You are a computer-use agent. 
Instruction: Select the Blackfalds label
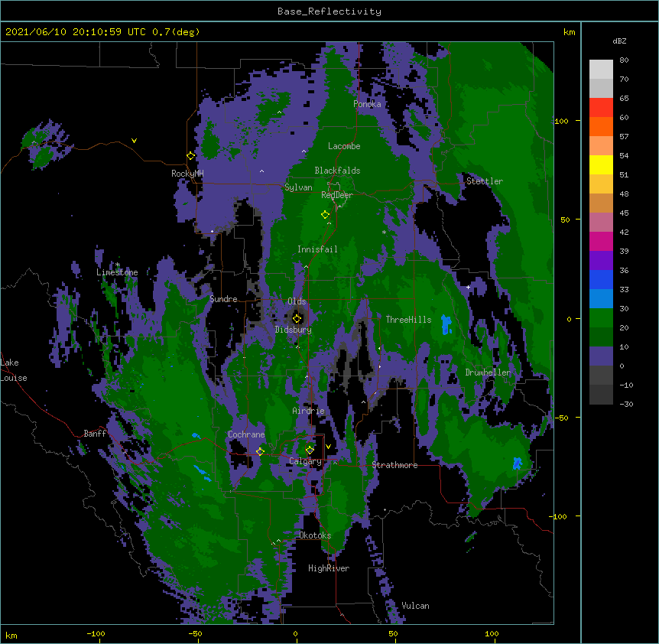click(x=337, y=171)
